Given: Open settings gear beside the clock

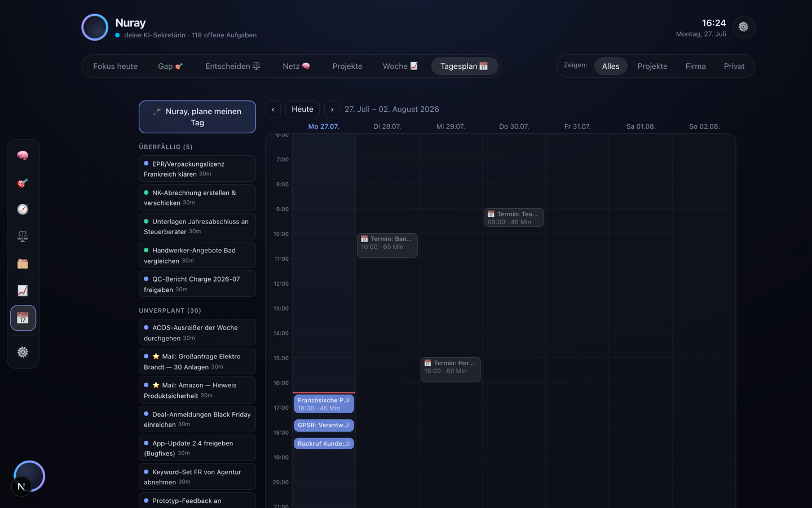Looking at the screenshot, I should click(x=744, y=27).
